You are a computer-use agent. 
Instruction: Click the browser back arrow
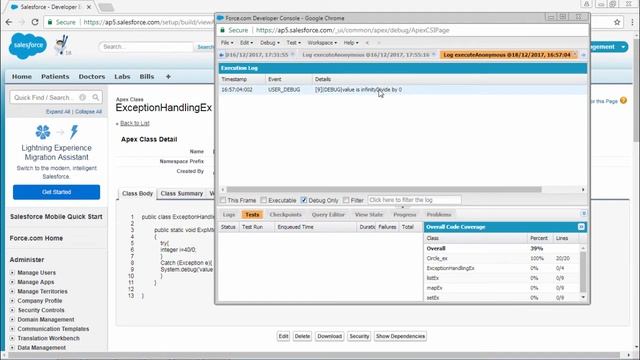pos(9,22)
